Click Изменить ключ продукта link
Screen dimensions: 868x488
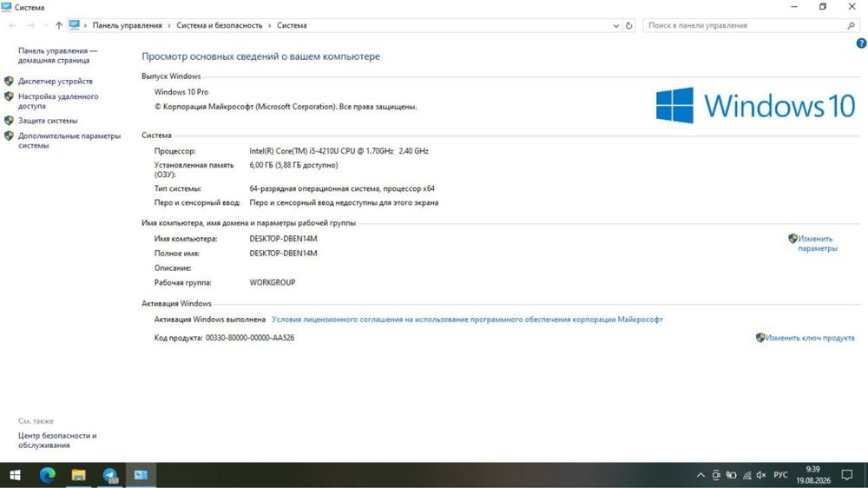click(x=810, y=338)
